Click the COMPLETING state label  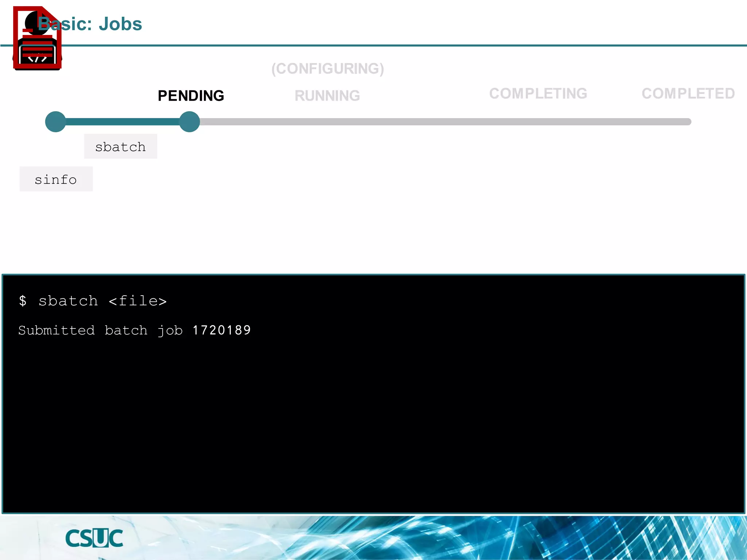pyautogui.click(x=538, y=94)
